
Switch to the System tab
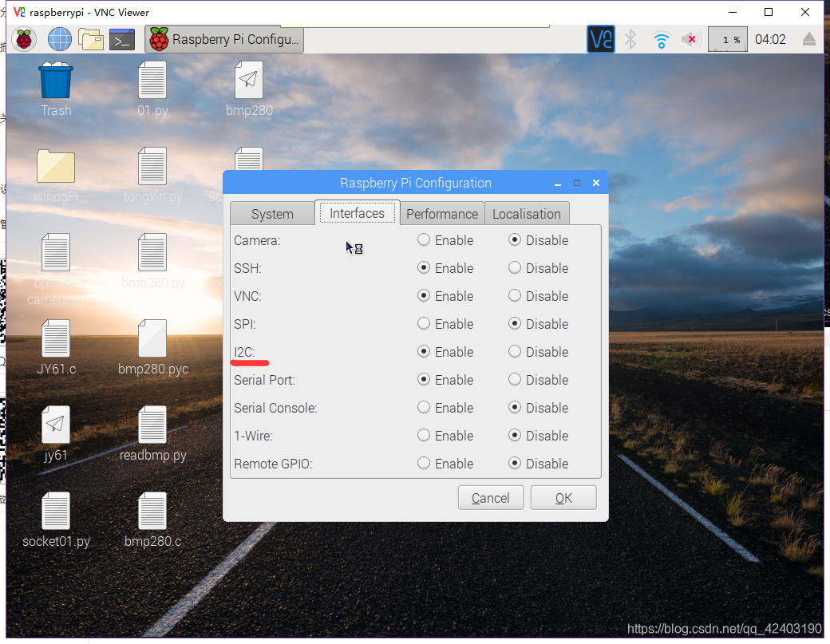click(x=272, y=214)
